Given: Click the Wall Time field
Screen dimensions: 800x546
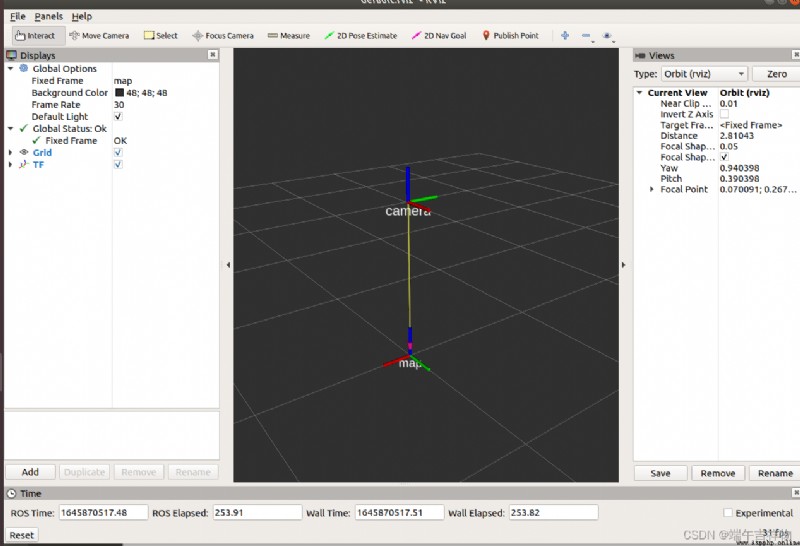Looking at the screenshot, I should [x=399, y=512].
